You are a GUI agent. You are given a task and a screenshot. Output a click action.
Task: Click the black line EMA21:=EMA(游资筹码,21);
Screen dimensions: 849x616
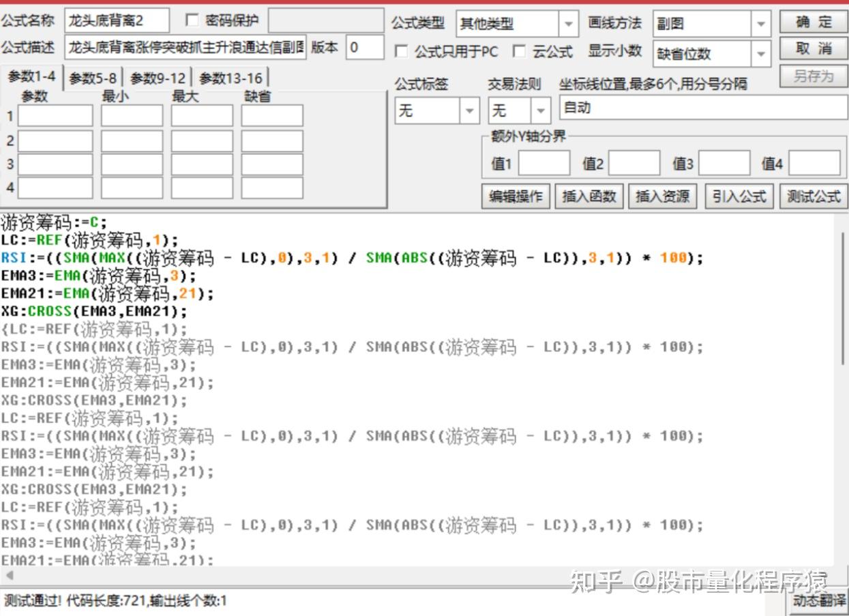107,293
